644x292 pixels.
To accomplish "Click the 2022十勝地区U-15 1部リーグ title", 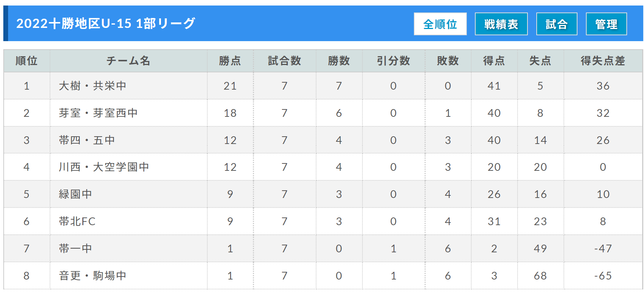I will pyautogui.click(x=106, y=24).
